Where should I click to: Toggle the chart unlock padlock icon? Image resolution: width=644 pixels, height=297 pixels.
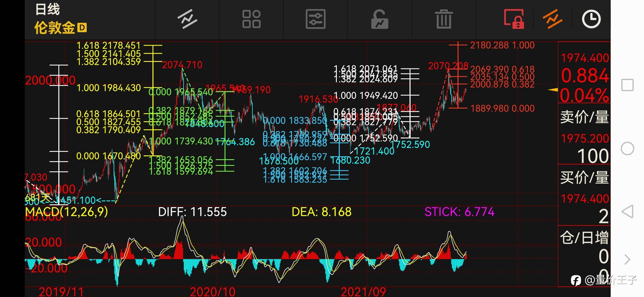tap(380, 19)
